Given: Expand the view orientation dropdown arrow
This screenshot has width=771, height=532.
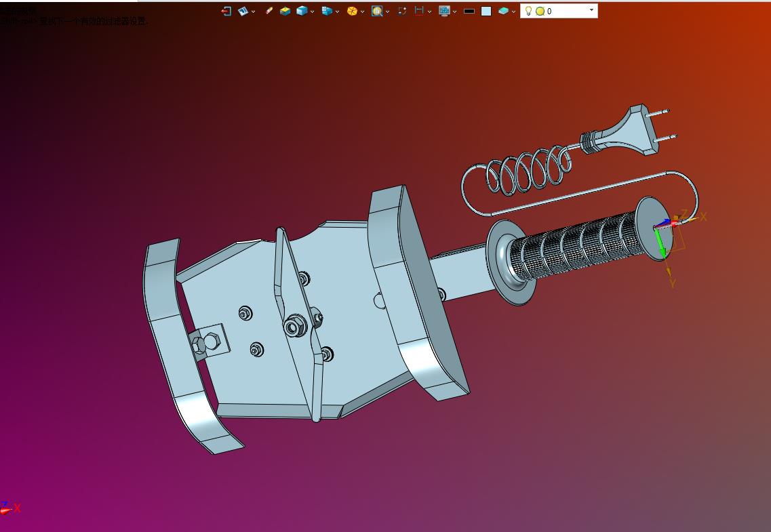Looking at the screenshot, I should (x=337, y=12).
